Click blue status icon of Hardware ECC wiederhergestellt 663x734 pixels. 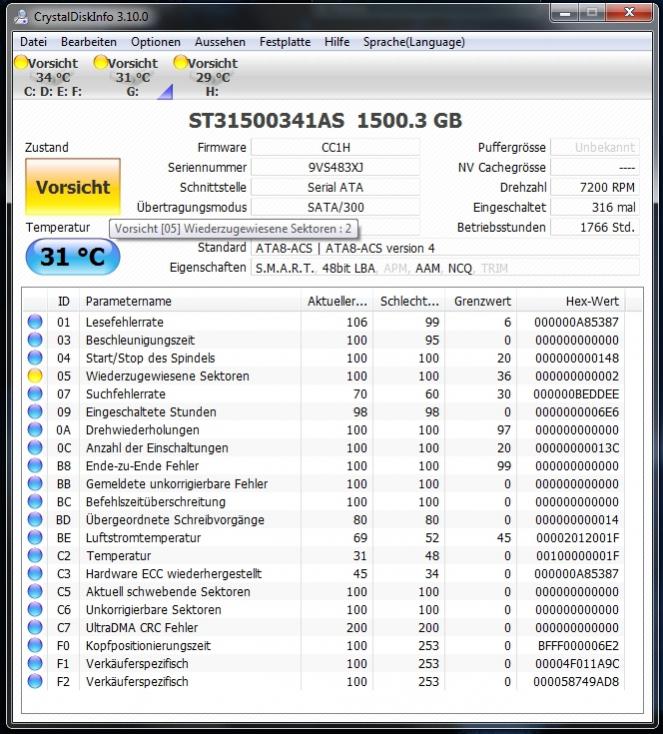(x=35, y=573)
